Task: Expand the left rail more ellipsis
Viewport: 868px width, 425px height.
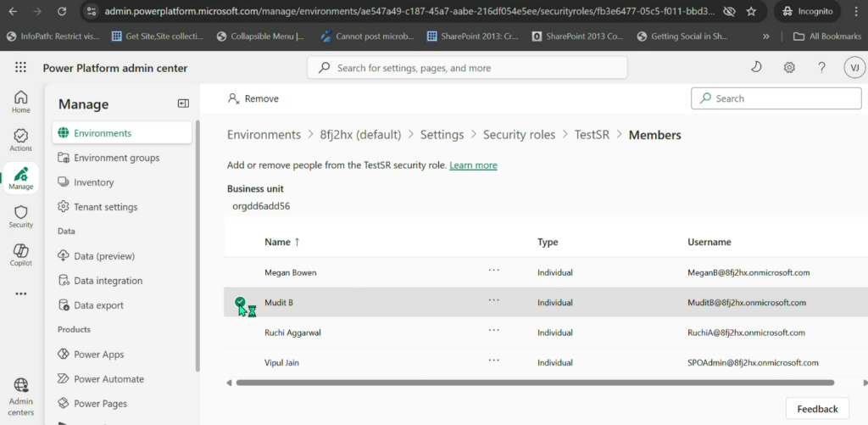Action: click(20, 294)
